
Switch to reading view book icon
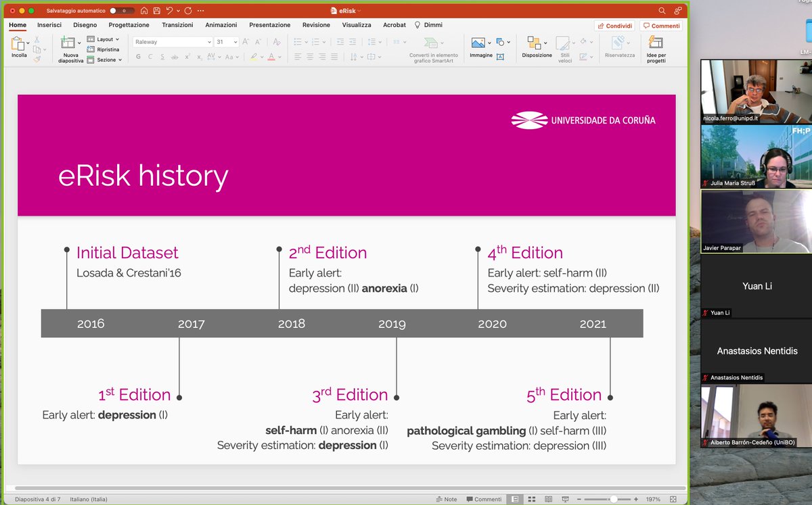(547, 500)
